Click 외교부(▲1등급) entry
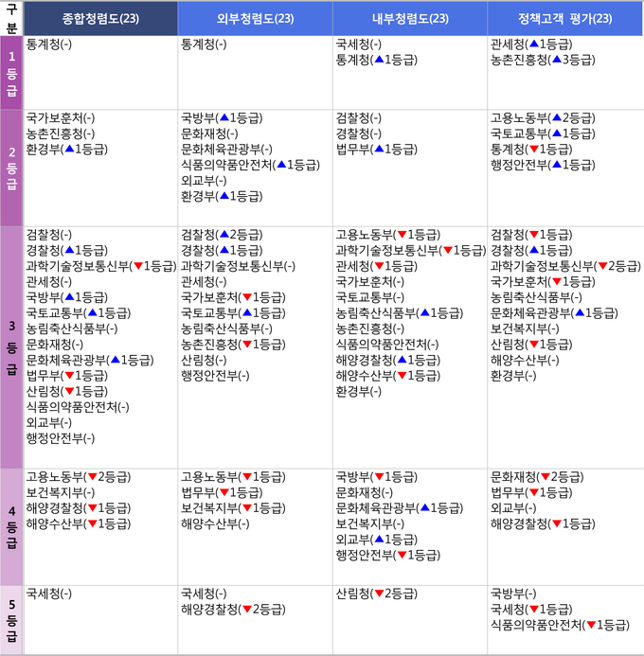644x656 pixels. (x=377, y=540)
